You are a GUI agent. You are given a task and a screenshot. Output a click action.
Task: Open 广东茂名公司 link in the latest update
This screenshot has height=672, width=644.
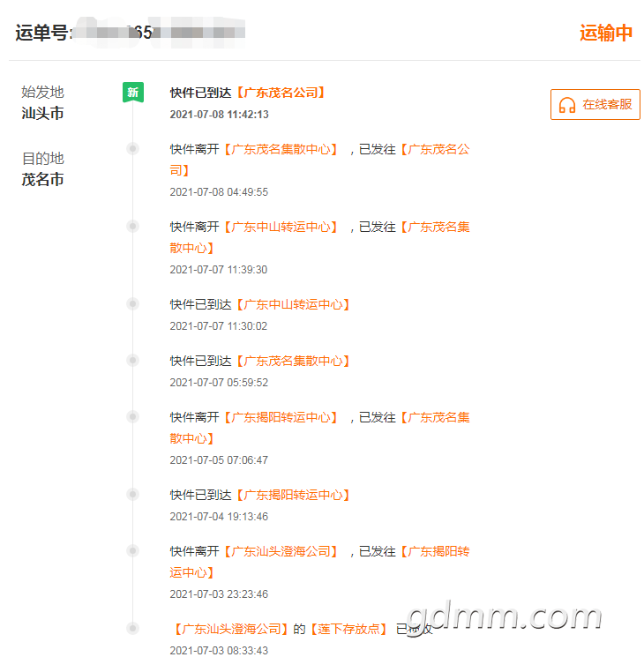pos(281,93)
